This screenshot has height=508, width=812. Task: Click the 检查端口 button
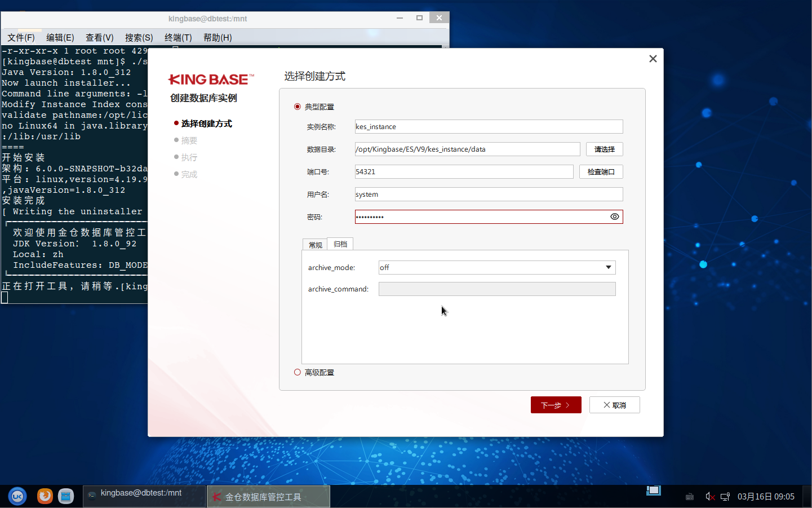[601, 171]
